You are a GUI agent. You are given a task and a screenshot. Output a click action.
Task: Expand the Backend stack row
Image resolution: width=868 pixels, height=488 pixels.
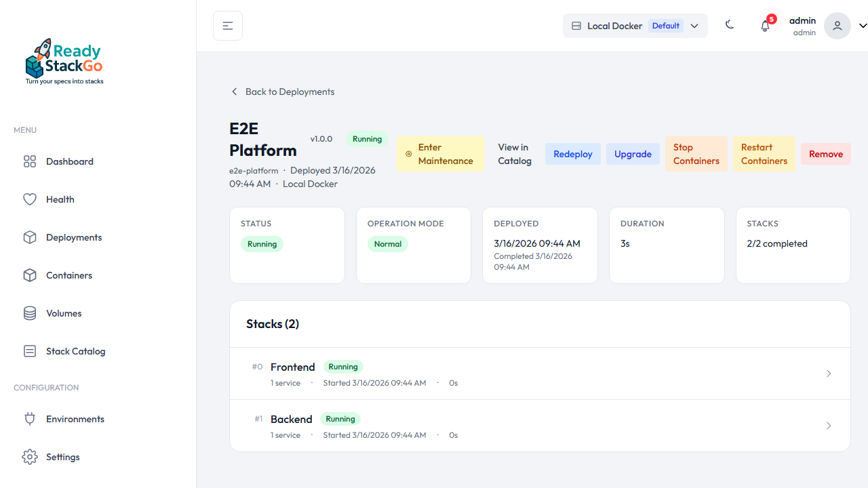828,426
